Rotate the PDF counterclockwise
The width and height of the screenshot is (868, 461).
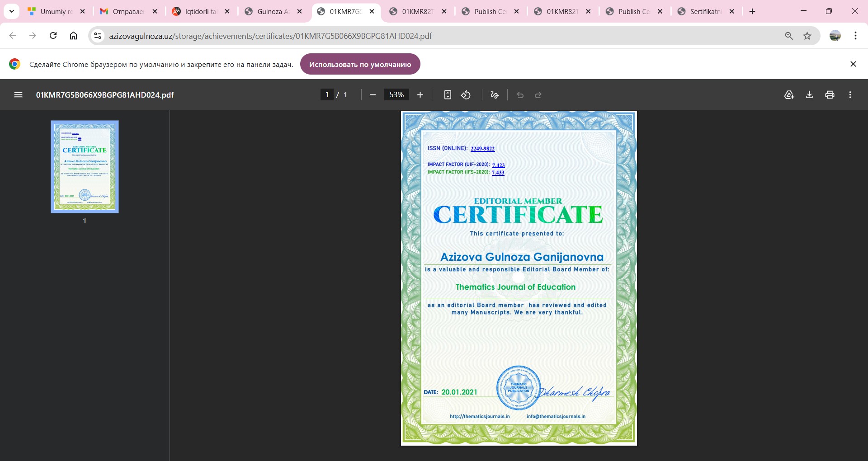[466, 95]
